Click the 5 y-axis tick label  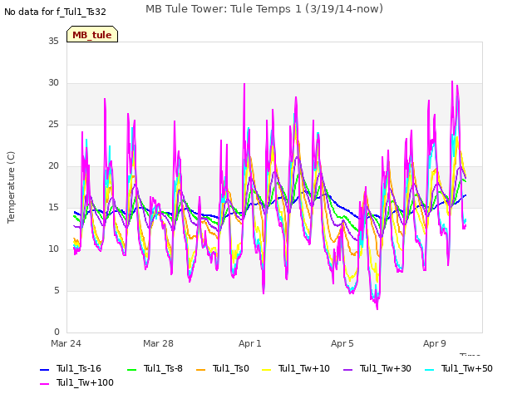57,290
